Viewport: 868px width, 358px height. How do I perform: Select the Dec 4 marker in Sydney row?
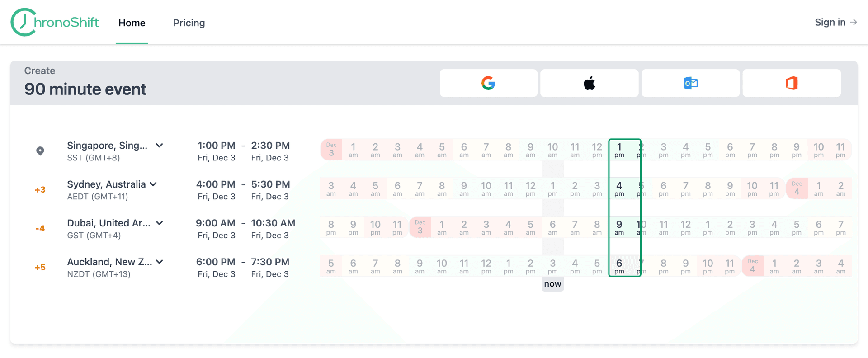pos(797,188)
